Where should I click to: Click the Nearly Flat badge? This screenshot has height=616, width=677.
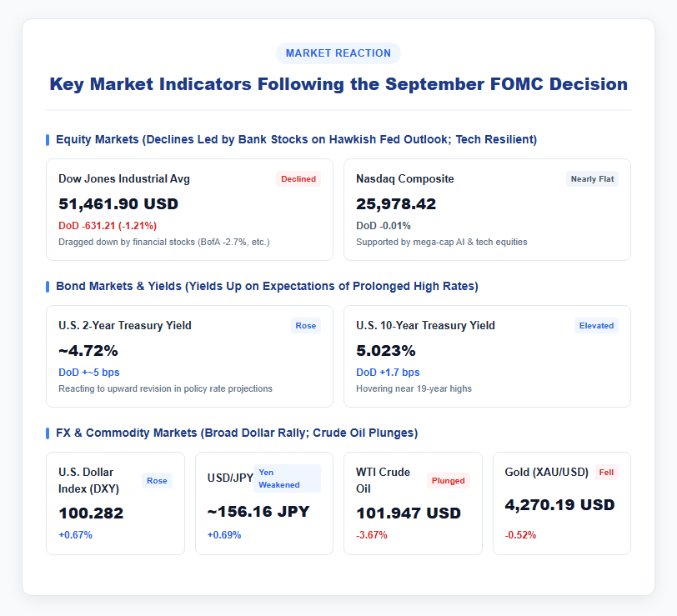click(592, 178)
